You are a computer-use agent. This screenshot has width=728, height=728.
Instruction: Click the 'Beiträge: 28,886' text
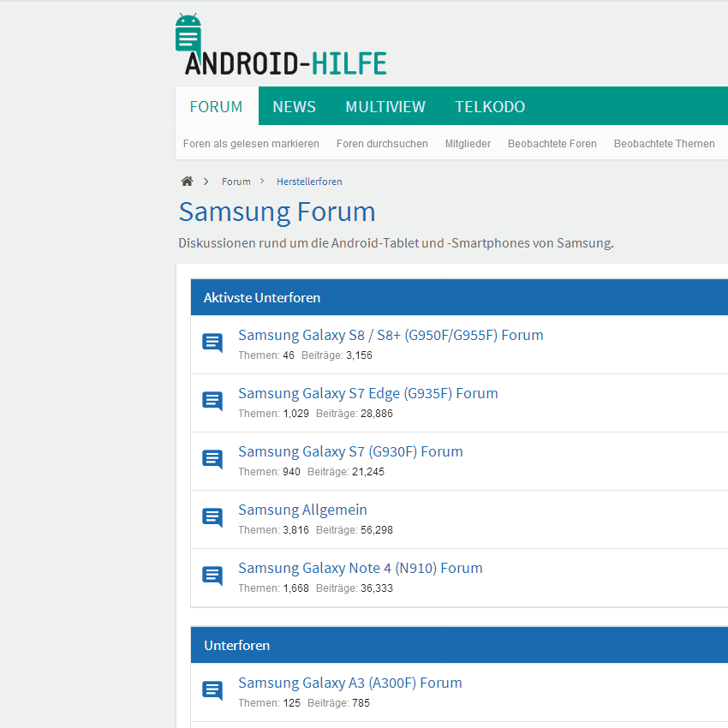click(355, 413)
